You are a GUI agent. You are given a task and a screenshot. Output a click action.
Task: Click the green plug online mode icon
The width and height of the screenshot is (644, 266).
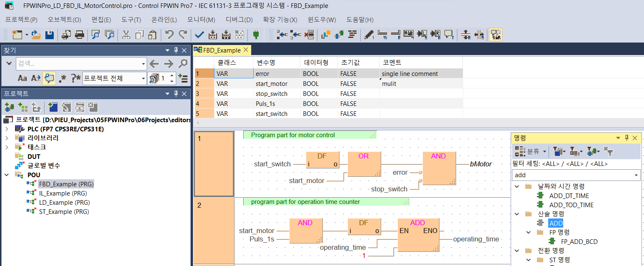[256, 35]
